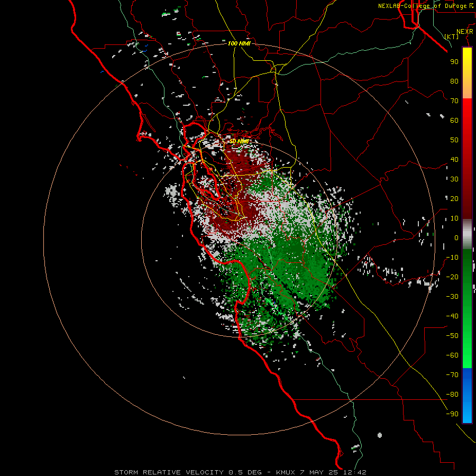The width and height of the screenshot is (476, 476).
Task: Click the 100 NMI range ring label
Action: (x=239, y=43)
